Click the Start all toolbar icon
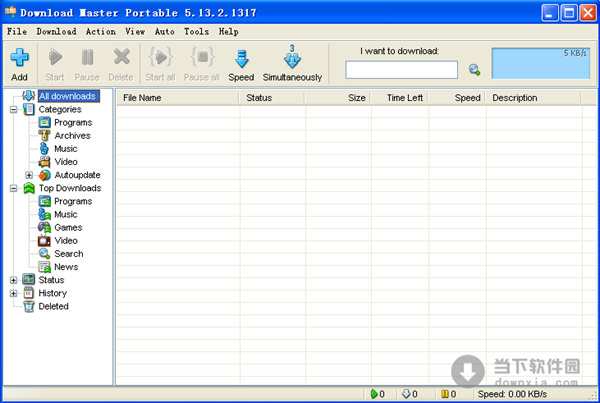600x403 pixels. point(161,57)
